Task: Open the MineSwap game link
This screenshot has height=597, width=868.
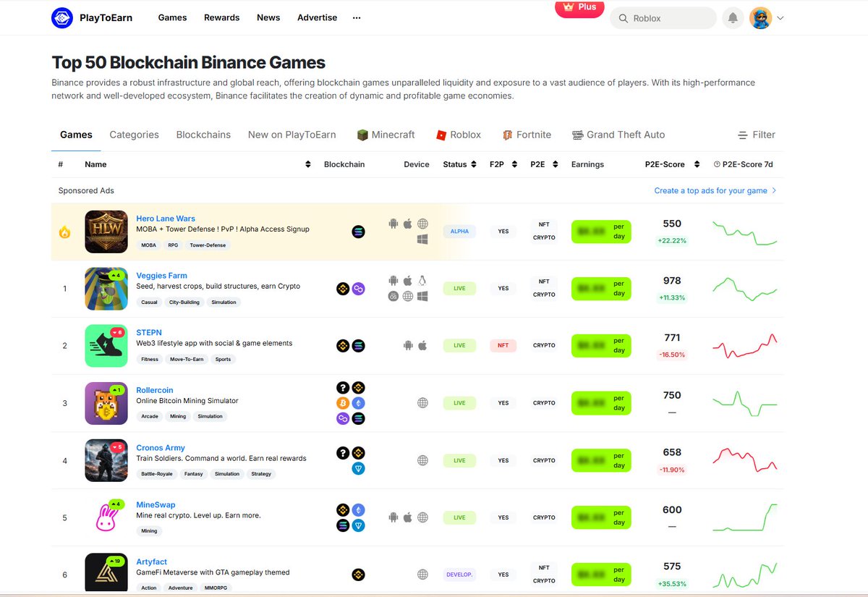Action: pyautogui.click(x=156, y=504)
